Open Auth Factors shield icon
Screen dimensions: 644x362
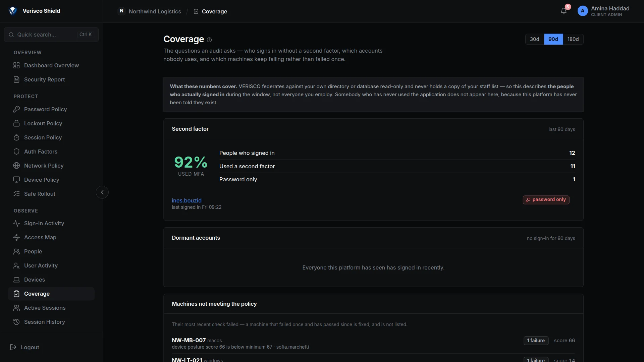click(x=16, y=152)
